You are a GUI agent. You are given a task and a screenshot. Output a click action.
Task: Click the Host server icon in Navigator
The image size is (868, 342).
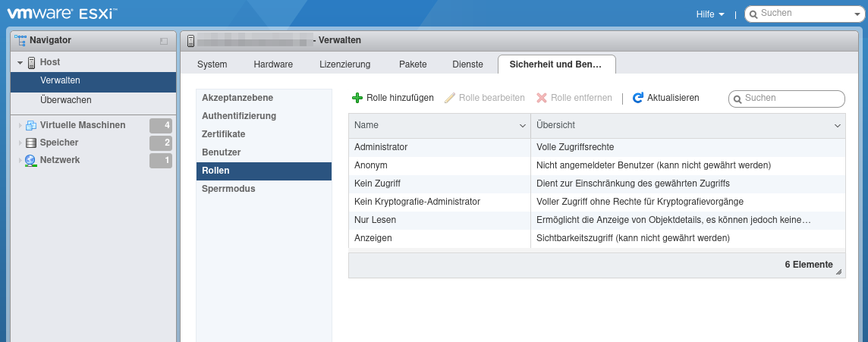point(32,62)
